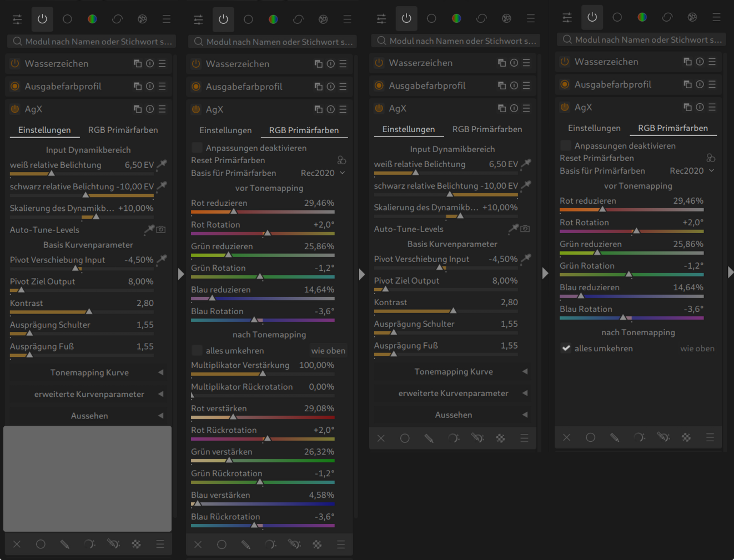This screenshot has width=734, height=560.
Task: Click the white relative exposure picker in leftmost panel
Action: click(x=162, y=164)
